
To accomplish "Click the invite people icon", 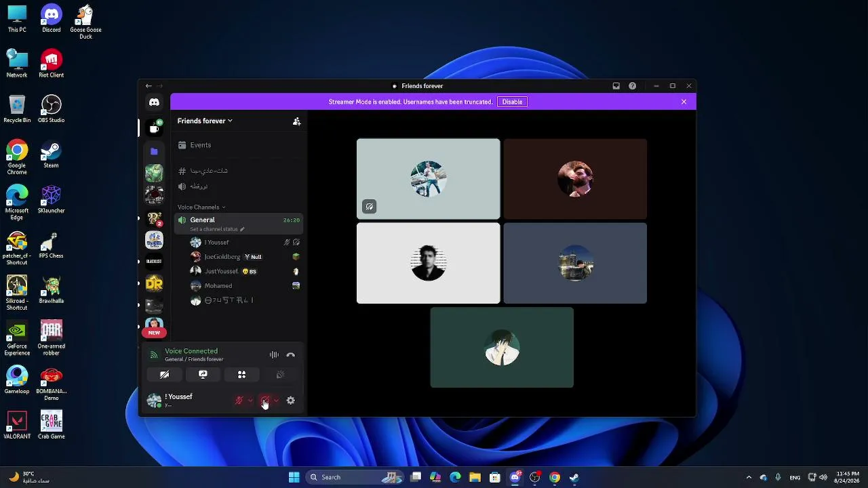I will (296, 121).
